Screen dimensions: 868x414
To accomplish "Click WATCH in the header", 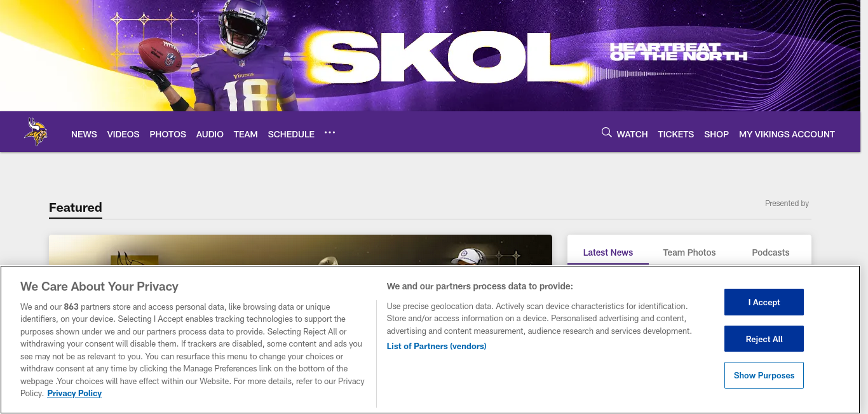I will click(x=632, y=134).
